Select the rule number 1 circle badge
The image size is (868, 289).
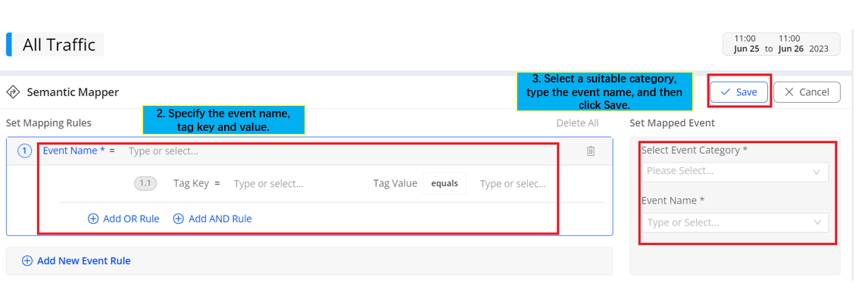[x=25, y=151]
